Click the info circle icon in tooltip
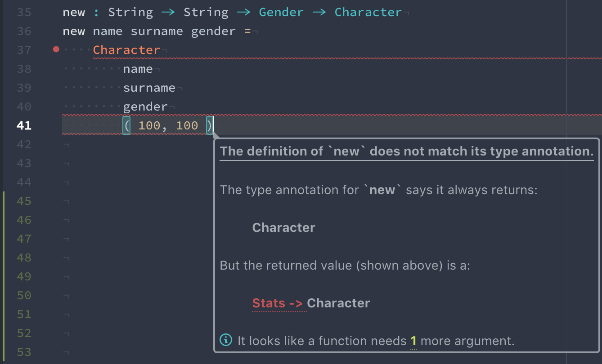The image size is (602, 364). [x=225, y=340]
